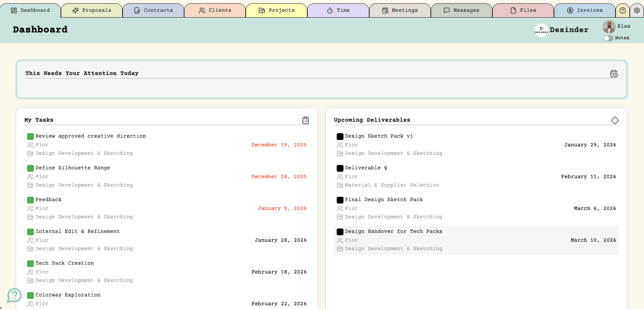644x309 pixels.
Task: Click Material & Supplier Selection project label
Action: coord(392,185)
